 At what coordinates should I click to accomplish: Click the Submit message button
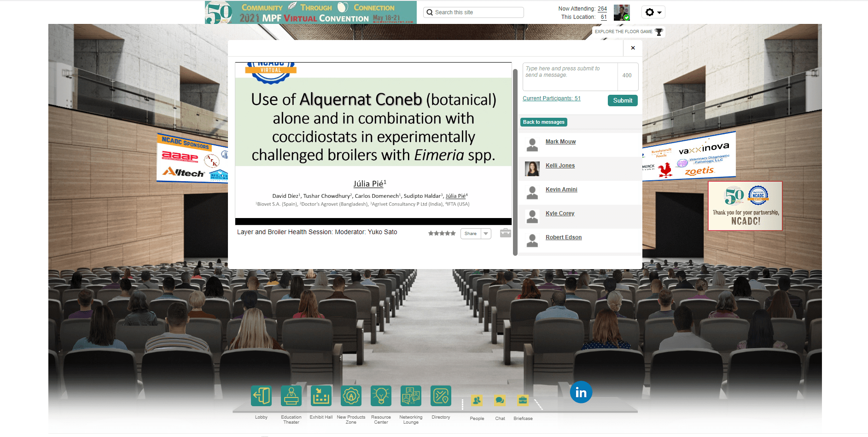(x=623, y=100)
